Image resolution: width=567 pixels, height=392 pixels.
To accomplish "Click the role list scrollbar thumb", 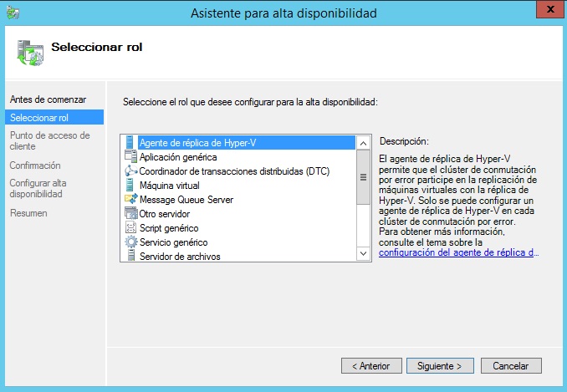I will point(363,177).
